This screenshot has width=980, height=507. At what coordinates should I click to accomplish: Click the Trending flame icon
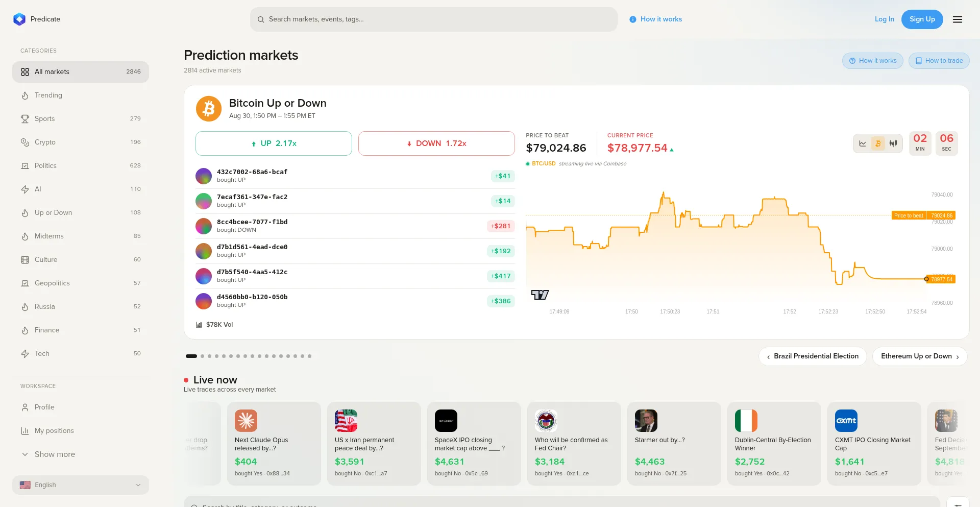[25, 95]
